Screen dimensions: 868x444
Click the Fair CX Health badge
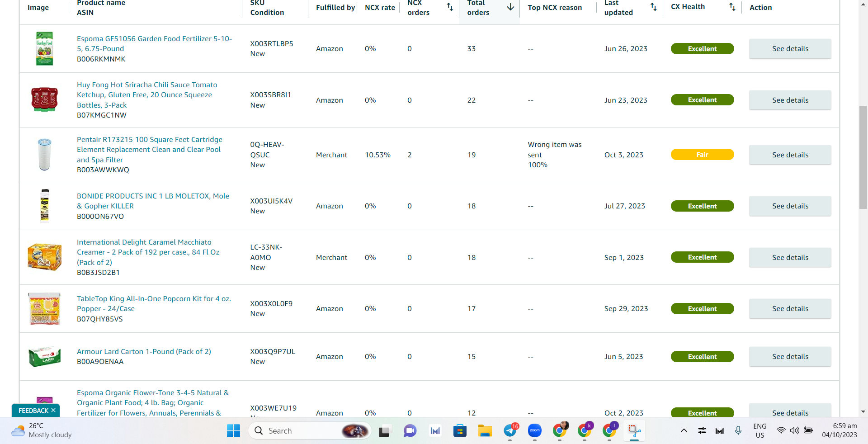[x=702, y=155]
